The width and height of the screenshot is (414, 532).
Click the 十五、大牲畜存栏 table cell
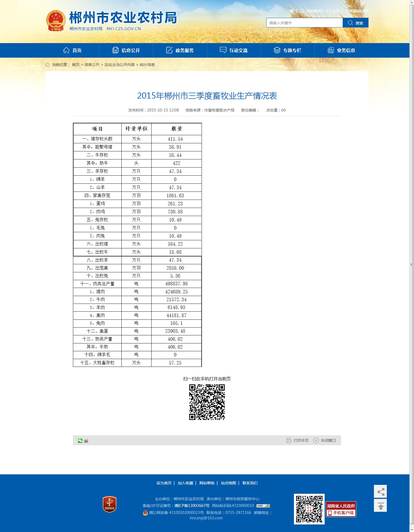point(97,363)
